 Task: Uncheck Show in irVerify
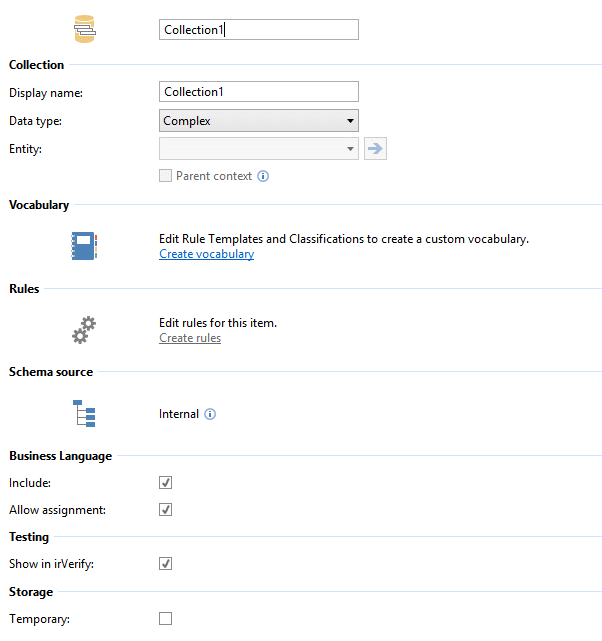click(x=166, y=564)
